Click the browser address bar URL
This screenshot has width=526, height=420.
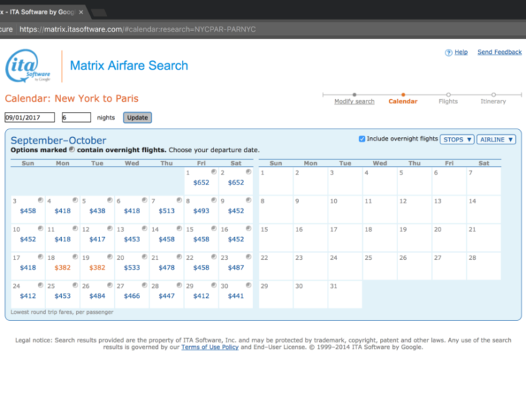point(137,29)
